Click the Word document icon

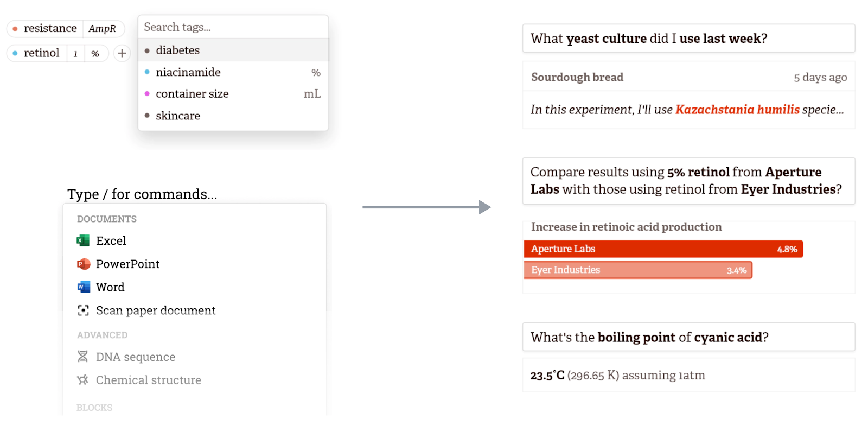pos(84,287)
